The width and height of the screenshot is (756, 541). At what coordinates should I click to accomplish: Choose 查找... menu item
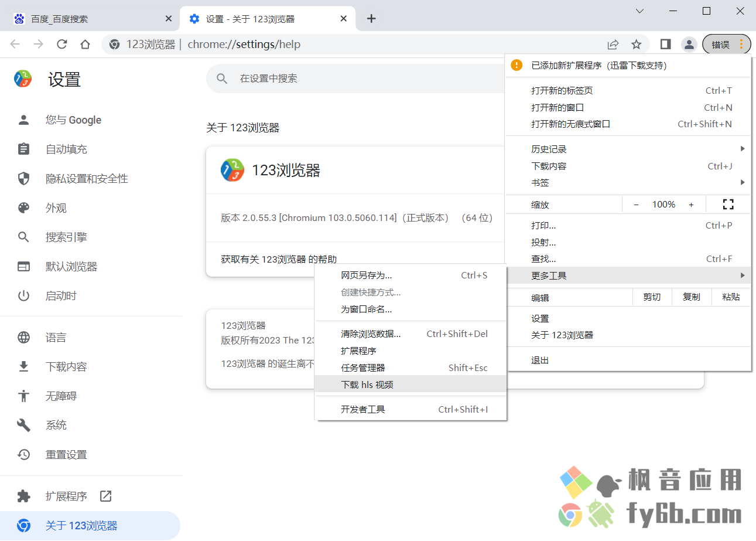pyautogui.click(x=628, y=259)
